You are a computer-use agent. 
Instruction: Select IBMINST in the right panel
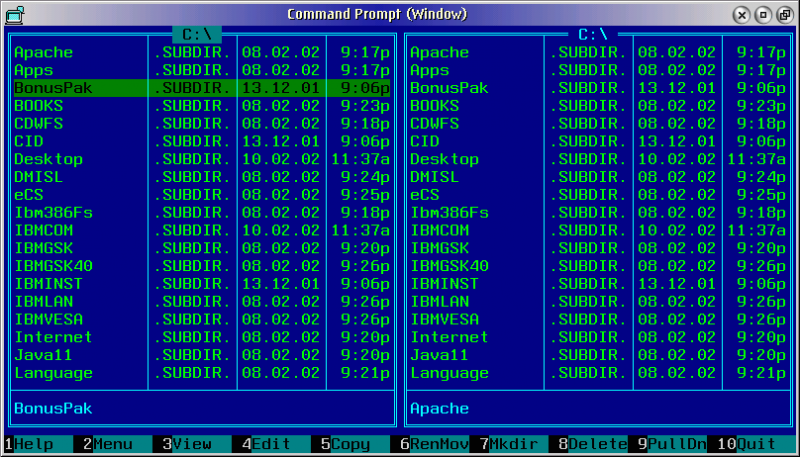444,284
